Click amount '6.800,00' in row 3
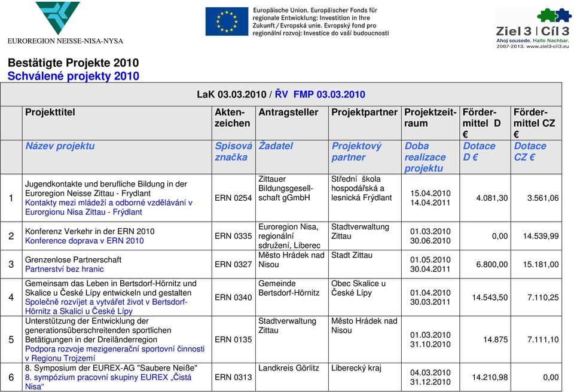This screenshot has width=574, height=392. tap(491, 264)
